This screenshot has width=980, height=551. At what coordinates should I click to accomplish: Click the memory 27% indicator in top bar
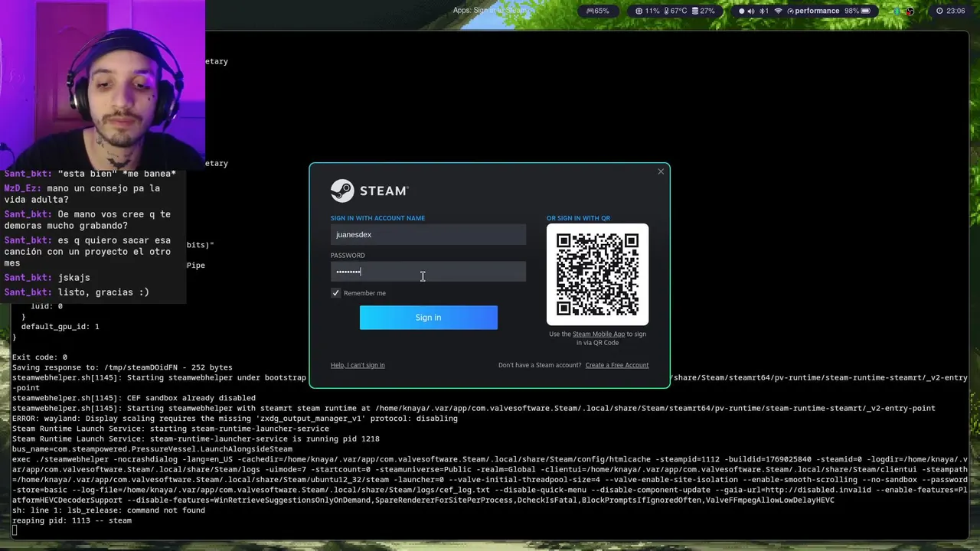click(704, 11)
